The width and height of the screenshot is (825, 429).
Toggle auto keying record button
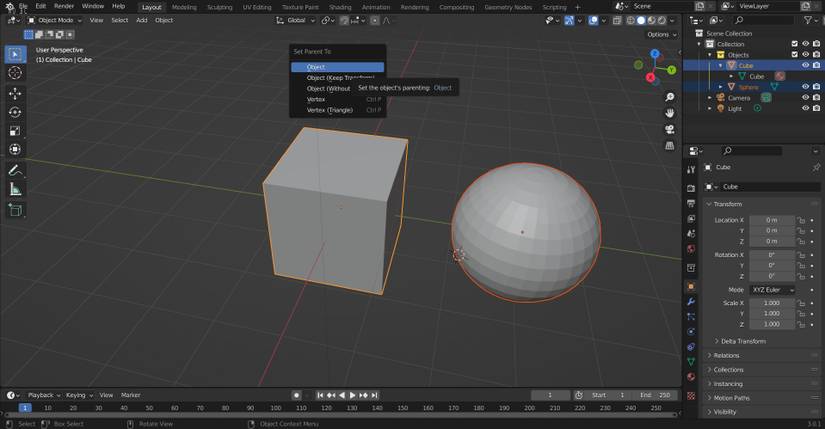pos(297,395)
